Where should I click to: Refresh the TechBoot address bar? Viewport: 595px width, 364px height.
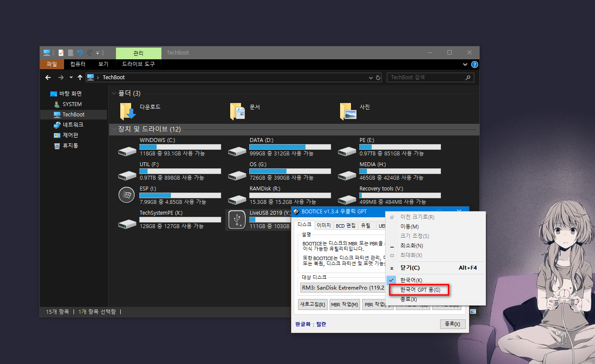pyautogui.click(x=379, y=77)
